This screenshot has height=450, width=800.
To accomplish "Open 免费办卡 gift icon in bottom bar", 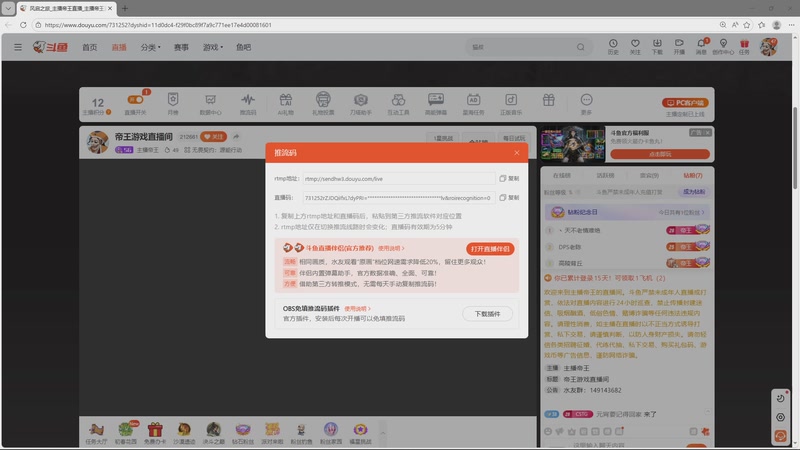I will pyautogui.click(x=155, y=433).
